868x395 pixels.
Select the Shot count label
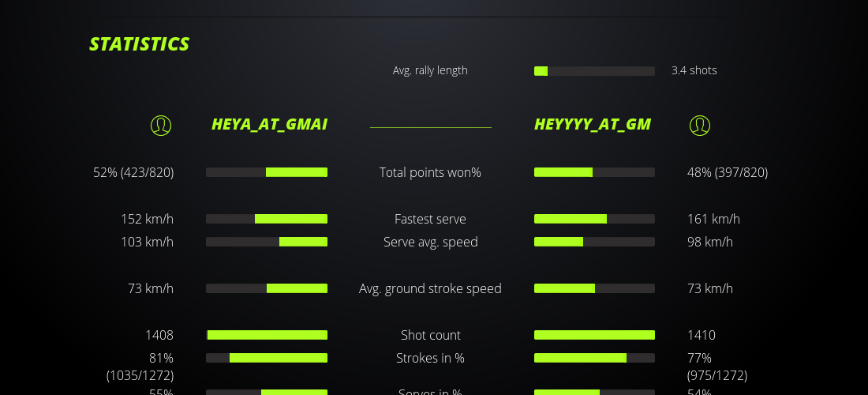click(430, 335)
